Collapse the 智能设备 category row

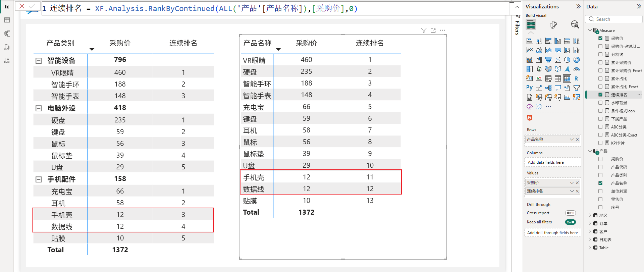click(x=39, y=61)
